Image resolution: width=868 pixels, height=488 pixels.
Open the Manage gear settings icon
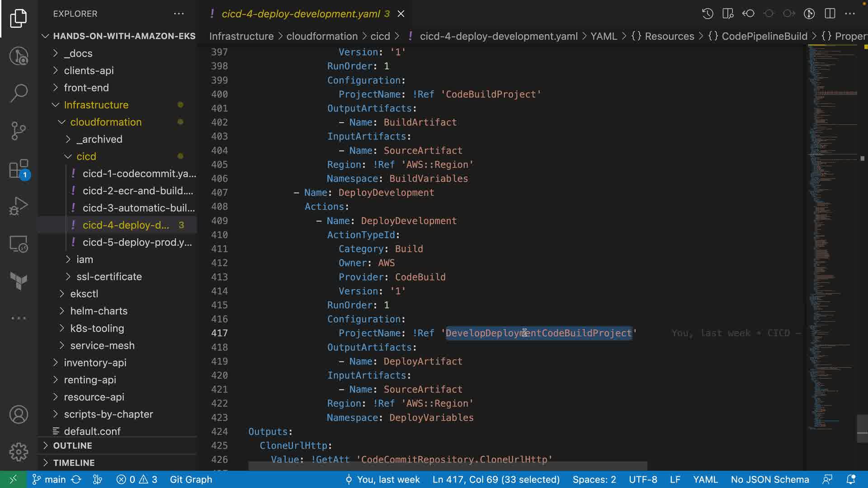pyautogui.click(x=19, y=451)
